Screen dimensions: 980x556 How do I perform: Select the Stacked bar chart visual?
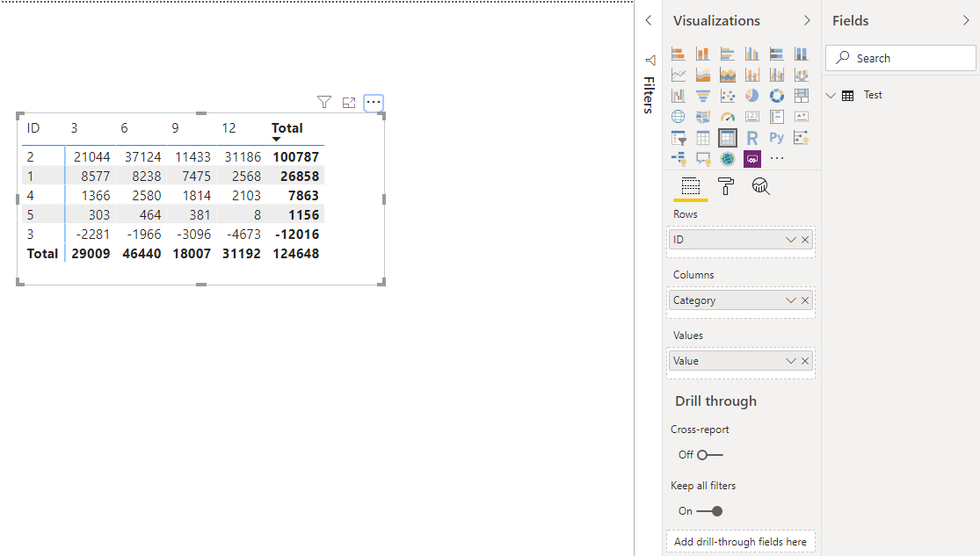(x=679, y=54)
